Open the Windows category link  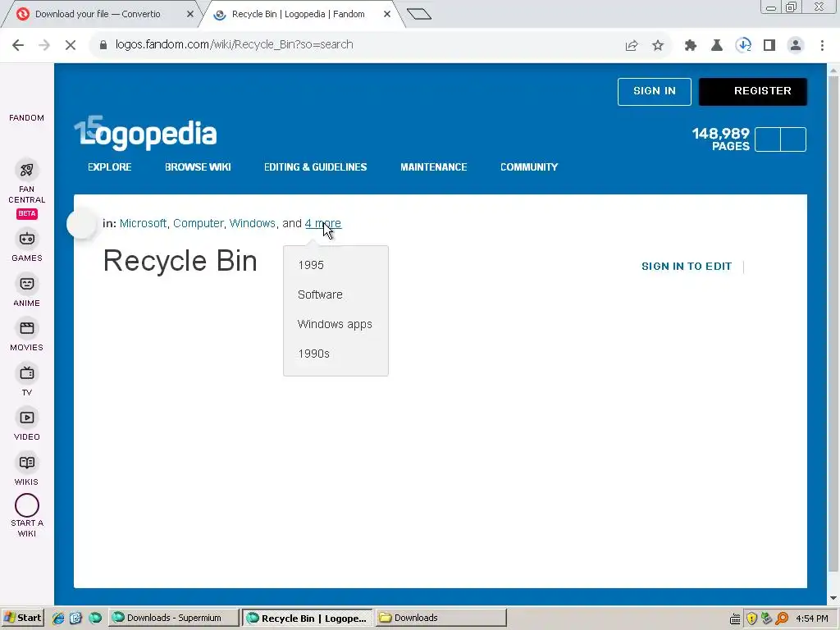[253, 223]
